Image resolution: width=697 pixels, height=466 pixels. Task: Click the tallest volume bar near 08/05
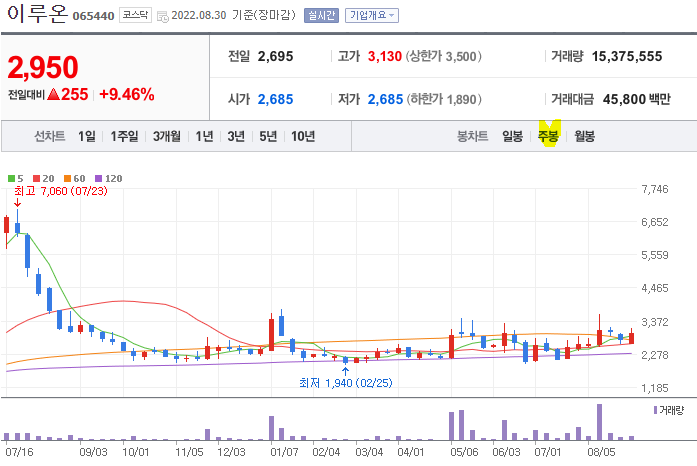pos(599,422)
